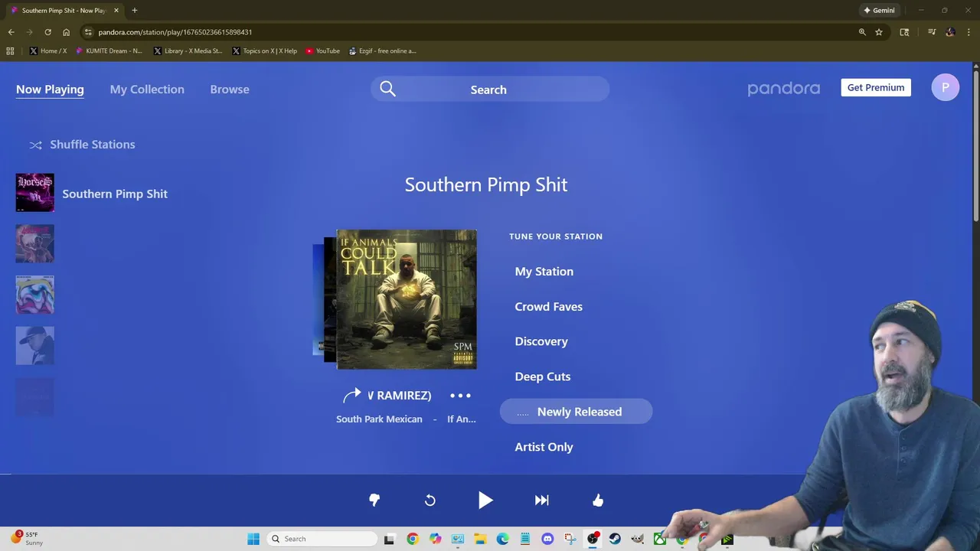Click the share arrow next to song title
The width and height of the screenshot is (980, 551).
coord(351,395)
